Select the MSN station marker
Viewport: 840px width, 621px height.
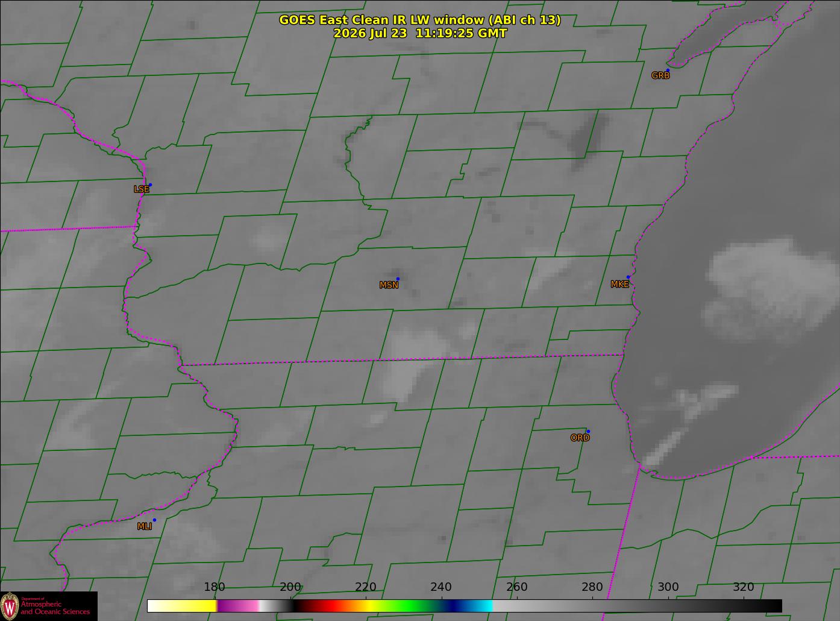coord(398,279)
